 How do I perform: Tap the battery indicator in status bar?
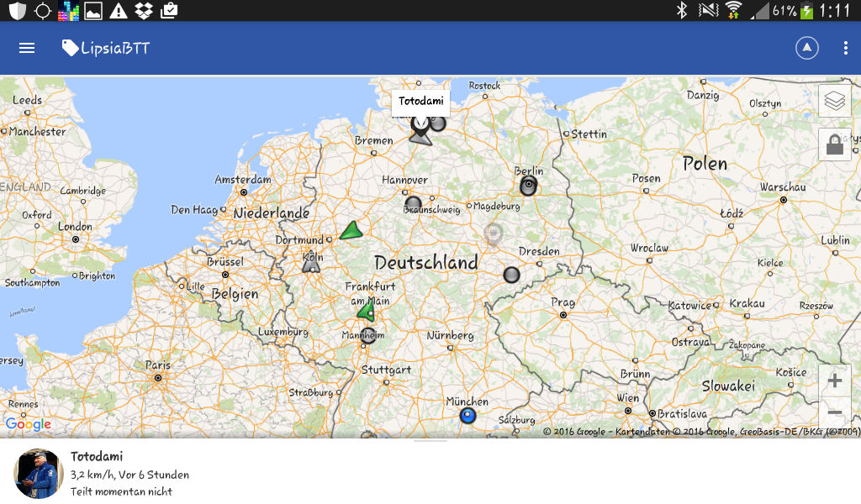(x=807, y=11)
